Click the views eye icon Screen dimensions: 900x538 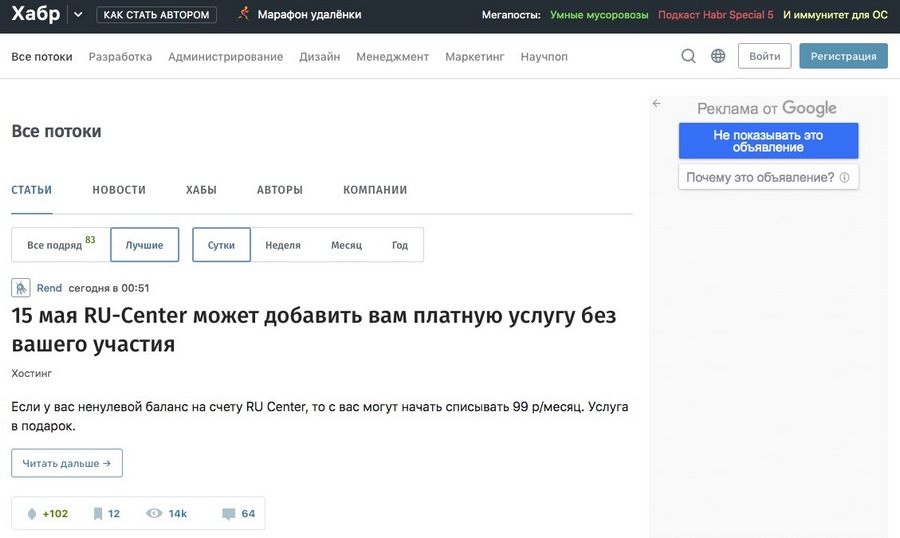(154, 513)
